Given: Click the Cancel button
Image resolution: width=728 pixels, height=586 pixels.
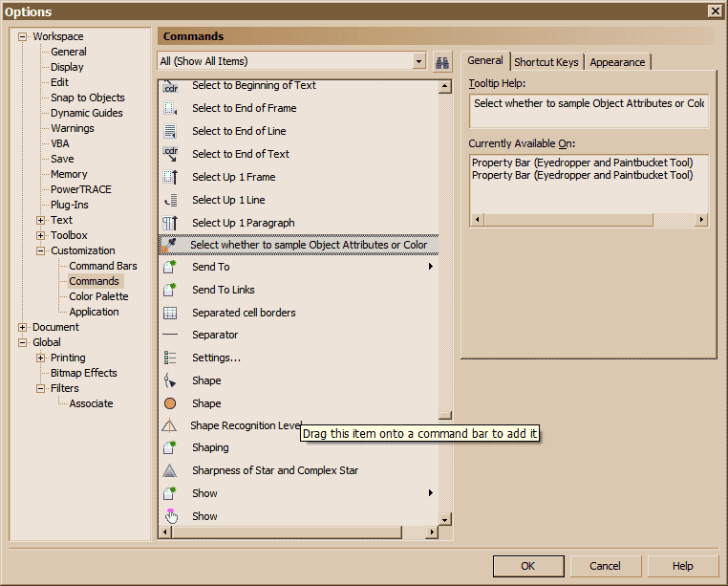Looking at the screenshot, I should pyautogui.click(x=606, y=566).
